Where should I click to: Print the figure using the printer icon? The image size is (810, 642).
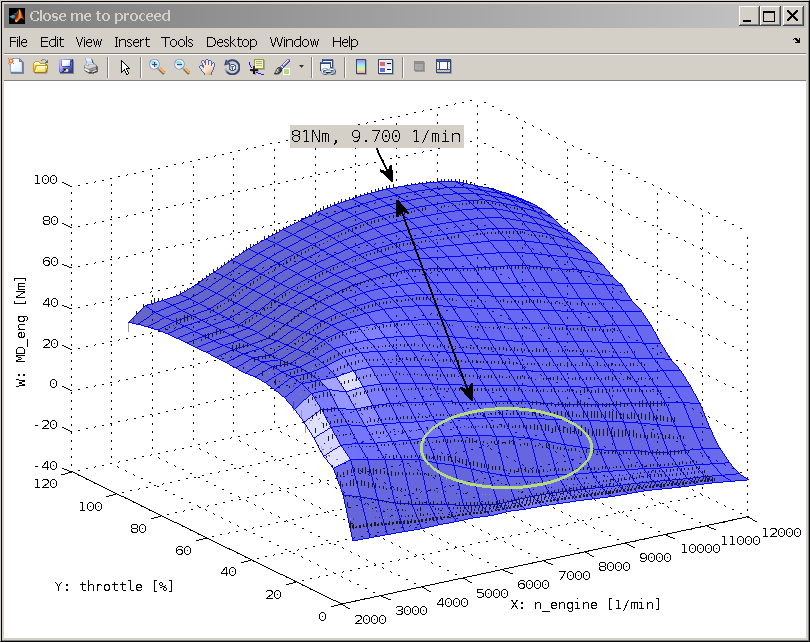[91, 67]
